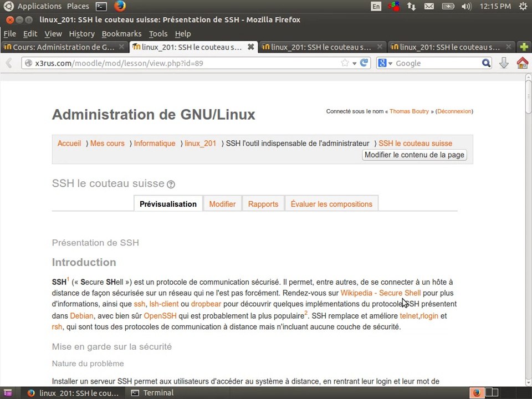Click the site identity globe icon
This screenshot has height=399, width=532.
[28, 63]
